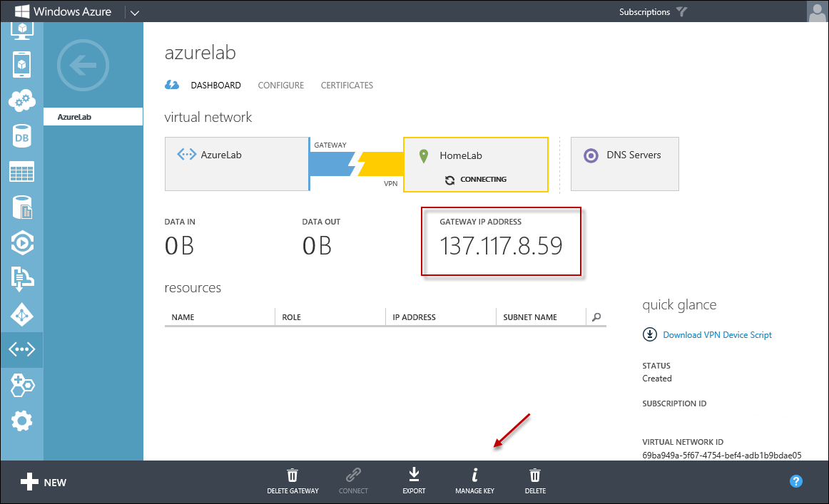Expand the Windows Azure header dropdown chevron

pyautogui.click(x=136, y=12)
